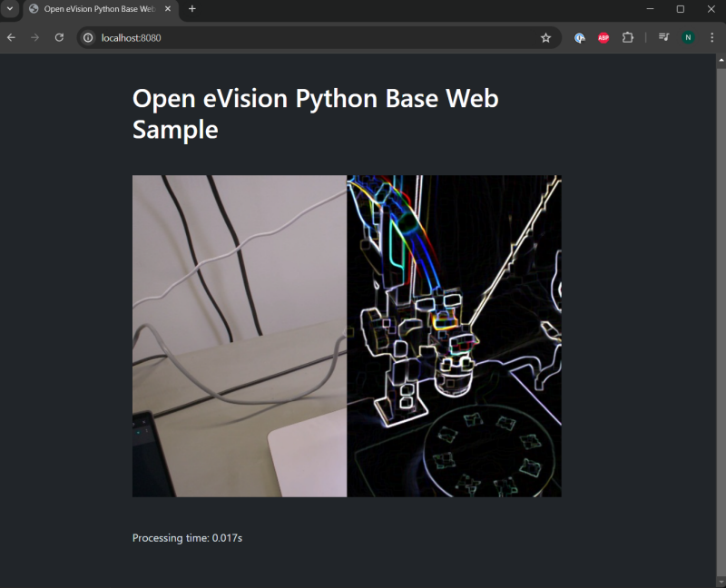726x588 pixels.
Task: Go back to the previous page
Action: coord(11,37)
